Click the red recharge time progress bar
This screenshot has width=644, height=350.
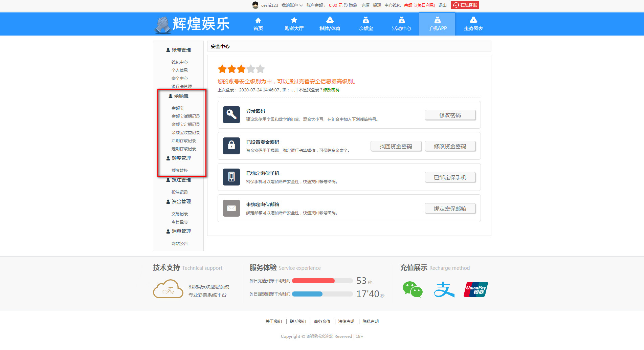(x=313, y=281)
